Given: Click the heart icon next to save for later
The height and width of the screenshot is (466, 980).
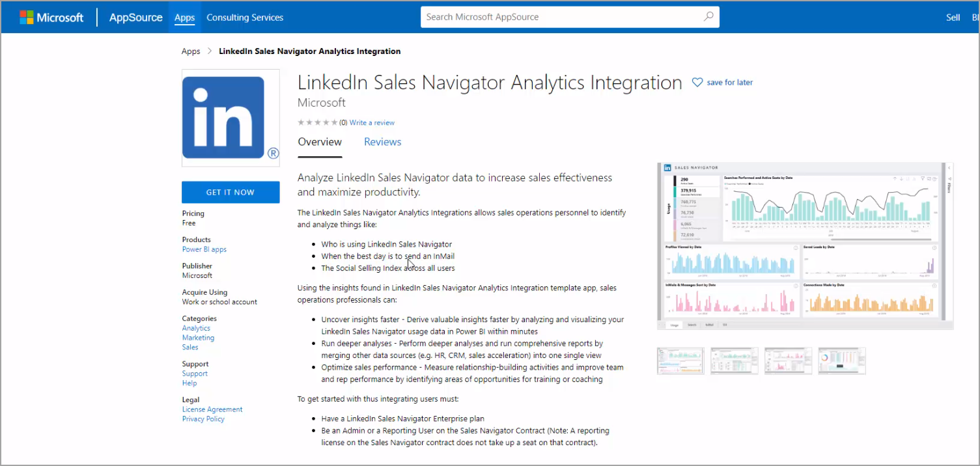Looking at the screenshot, I should coord(697,82).
